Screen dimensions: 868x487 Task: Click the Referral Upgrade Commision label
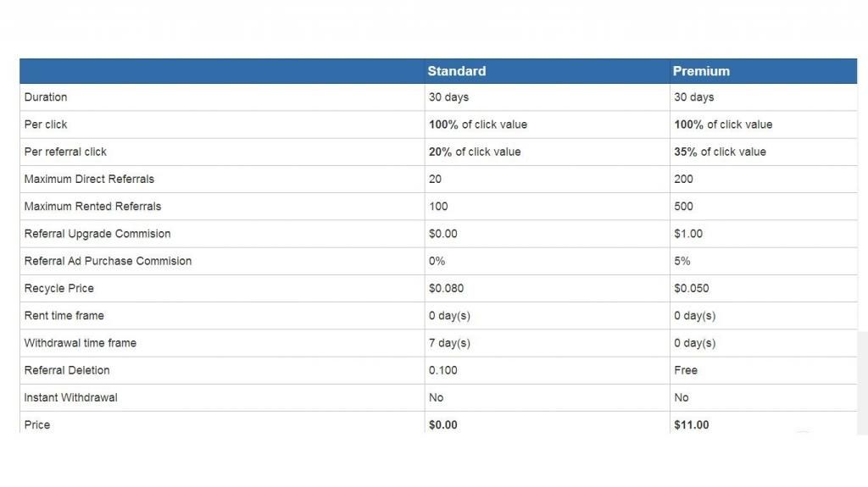(x=97, y=234)
